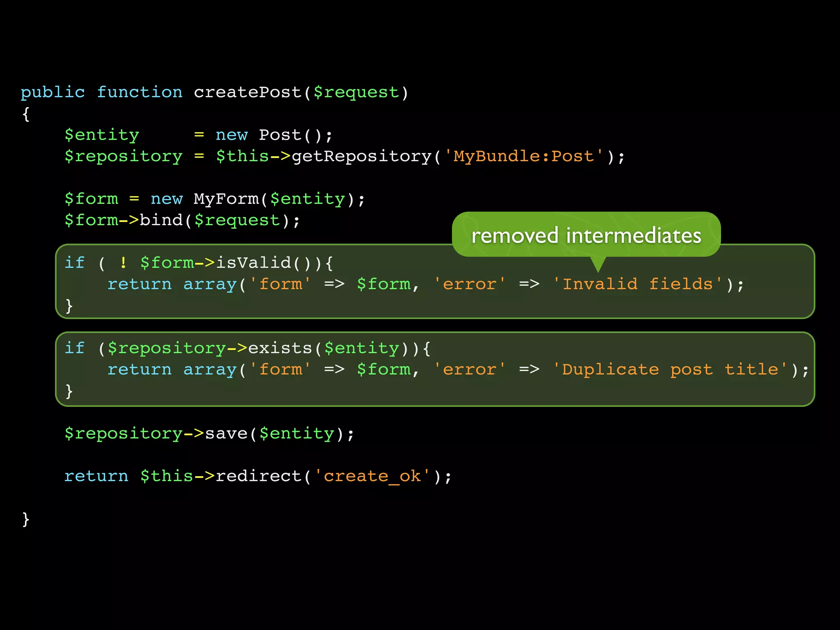Click the $request parameter in function signature
Screen dimensions: 840x630
click(356, 93)
